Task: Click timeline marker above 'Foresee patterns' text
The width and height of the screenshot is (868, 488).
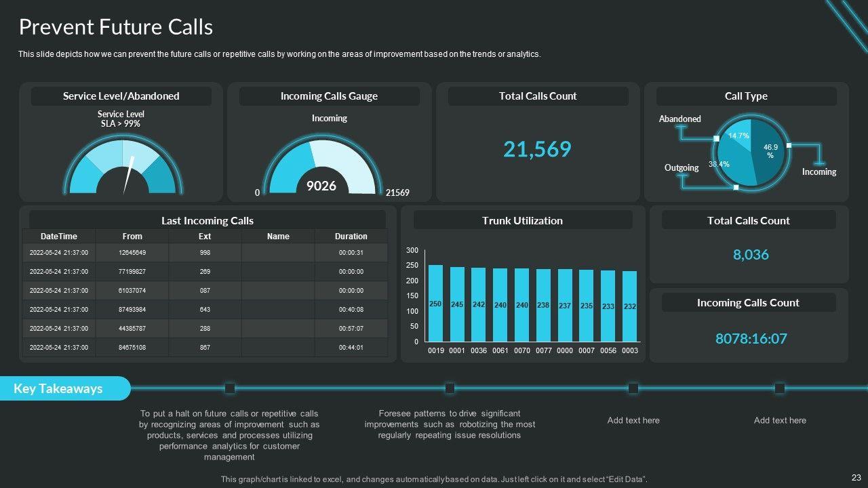Action: [450, 388]
